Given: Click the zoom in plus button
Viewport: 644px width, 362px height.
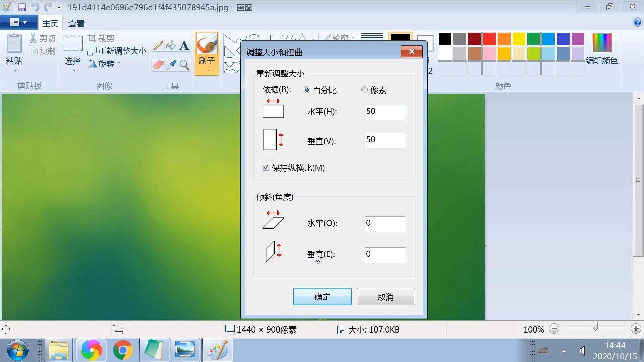Looking at the screenshot, I should (636, 329).
